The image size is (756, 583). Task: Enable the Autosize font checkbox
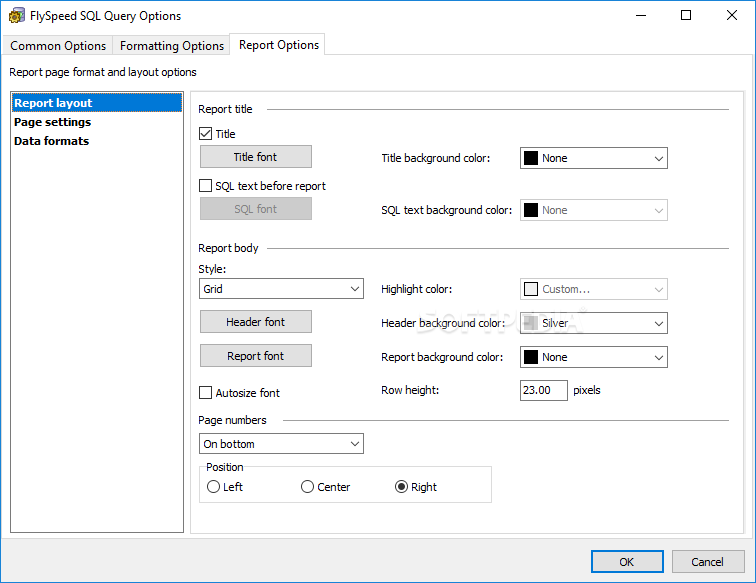pyautogui.click(x=206, y=393)
